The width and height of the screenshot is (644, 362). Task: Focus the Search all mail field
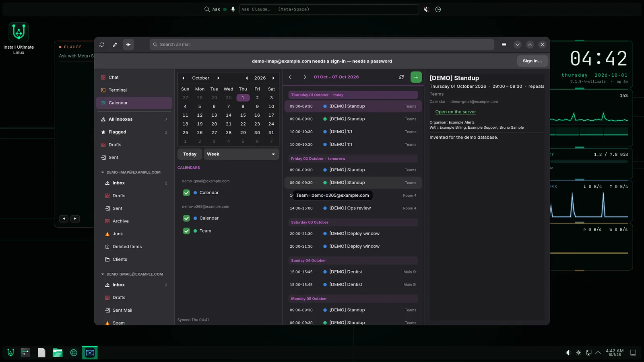tap(322, 45)
